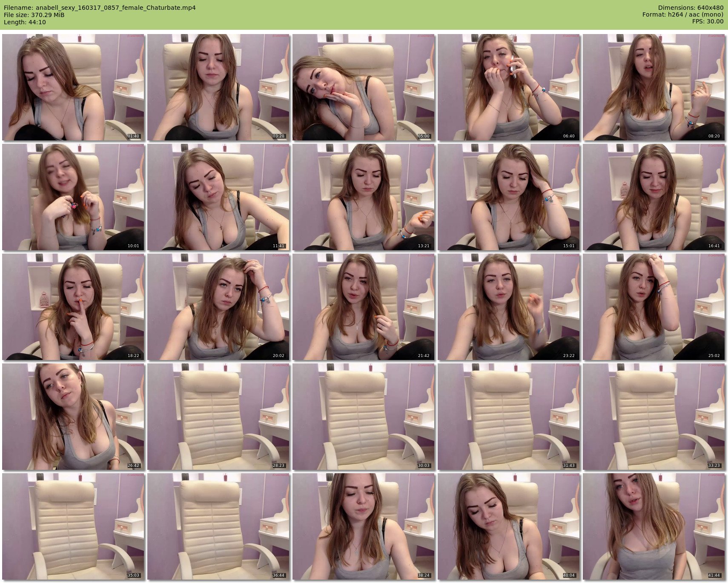
Task: Open the empty chair frame at 35:03
Action: coord(73,526)
